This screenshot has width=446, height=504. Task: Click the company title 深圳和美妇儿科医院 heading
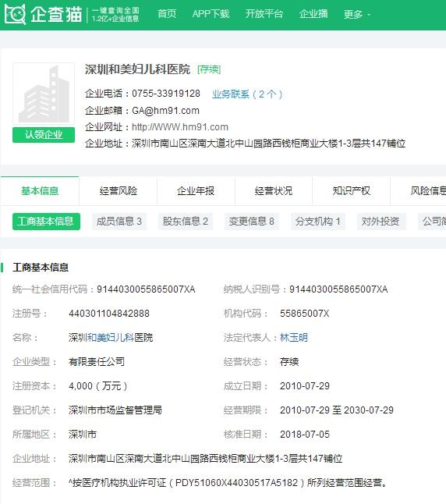[x=137, y=69]
